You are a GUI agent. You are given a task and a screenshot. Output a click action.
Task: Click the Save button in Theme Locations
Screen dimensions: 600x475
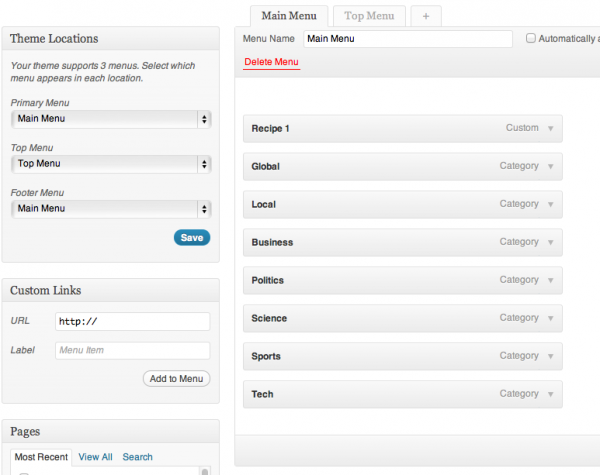pos(192,237)
